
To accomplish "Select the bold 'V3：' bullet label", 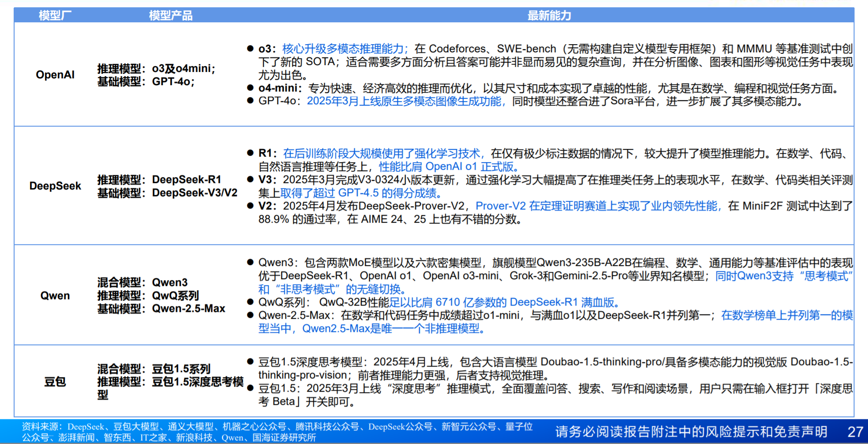I will point(268,180).
